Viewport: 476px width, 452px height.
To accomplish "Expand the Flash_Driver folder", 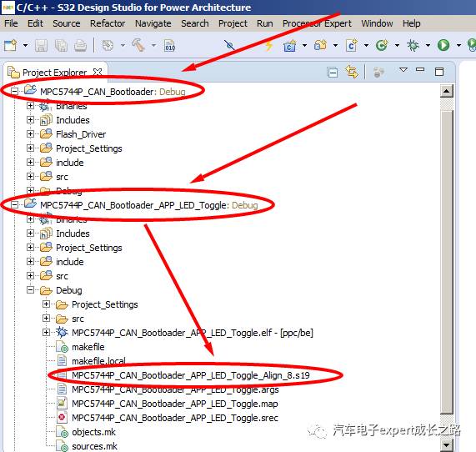I will tap(30, 133).
